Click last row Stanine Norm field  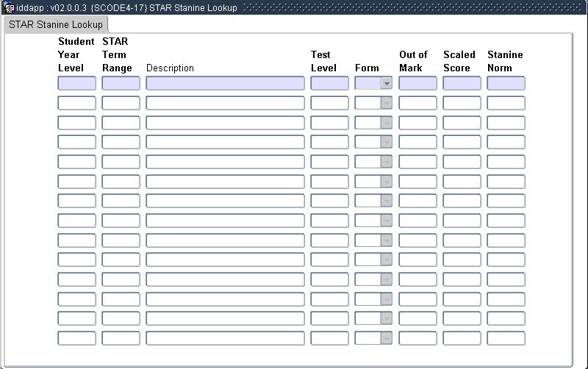[506, 338]
